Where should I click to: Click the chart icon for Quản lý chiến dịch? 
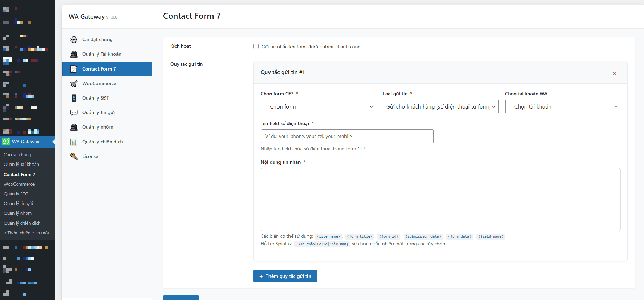click(x=74, y=142)
